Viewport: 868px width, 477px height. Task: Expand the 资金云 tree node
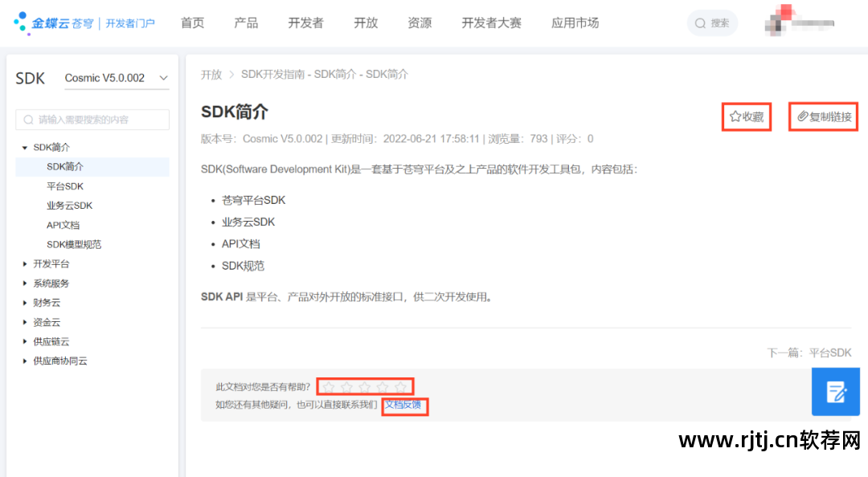tap(24, 322)
